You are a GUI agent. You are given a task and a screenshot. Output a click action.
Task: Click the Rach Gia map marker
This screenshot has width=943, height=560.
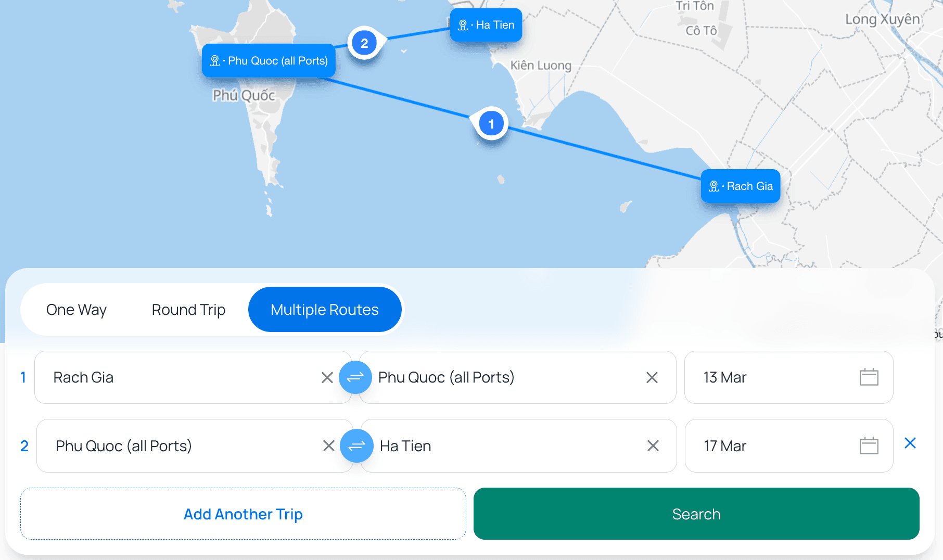tap(740, 186)
